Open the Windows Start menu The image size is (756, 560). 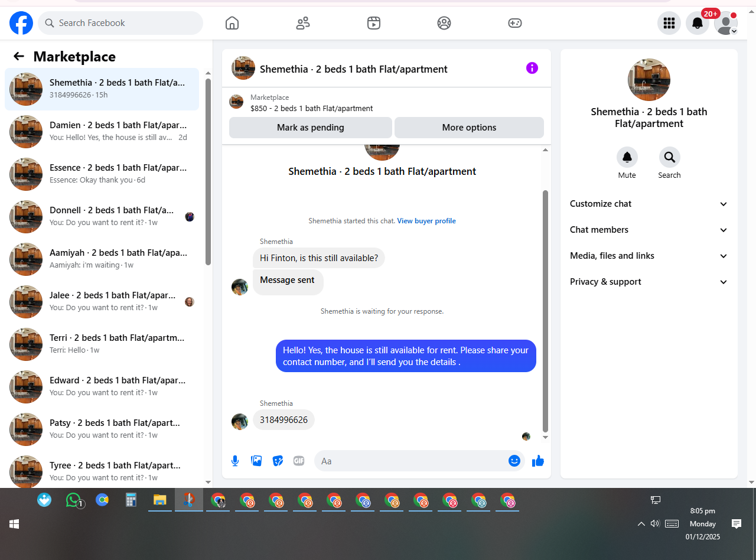pos(14,524)
